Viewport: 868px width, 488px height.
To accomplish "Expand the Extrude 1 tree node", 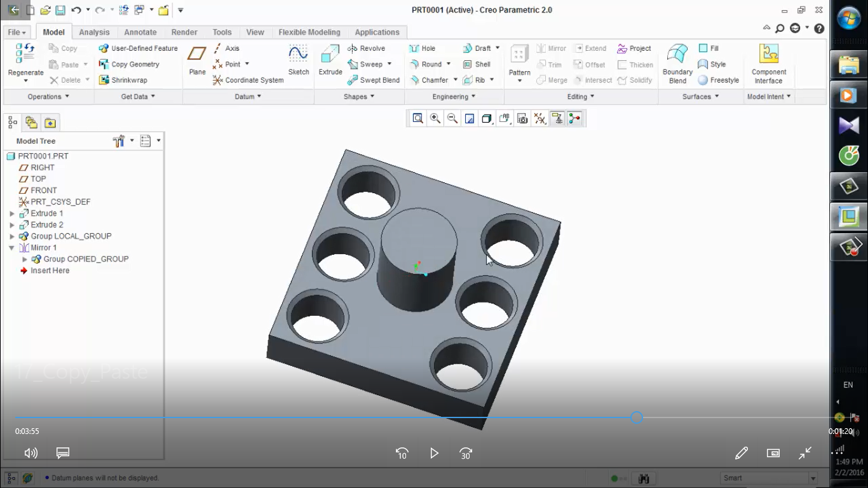I will click(12, 213).
